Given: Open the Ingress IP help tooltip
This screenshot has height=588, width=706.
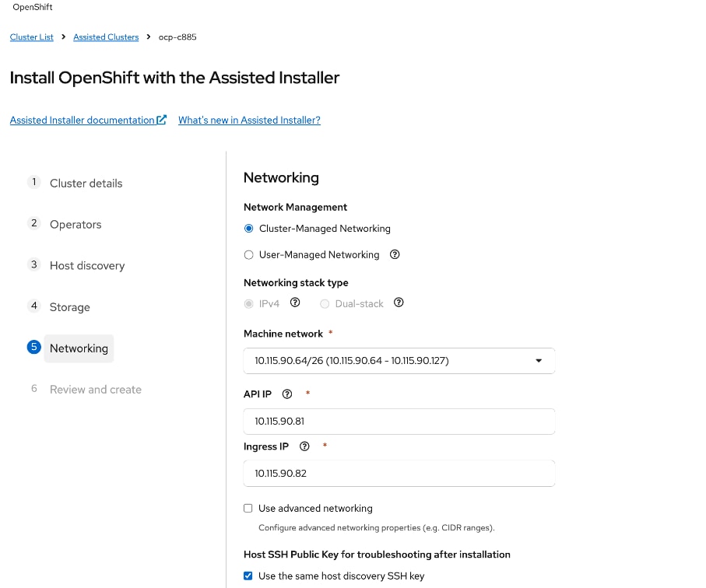Looking at the screenshot, I should pyautogui.click(x=304, y=446).
